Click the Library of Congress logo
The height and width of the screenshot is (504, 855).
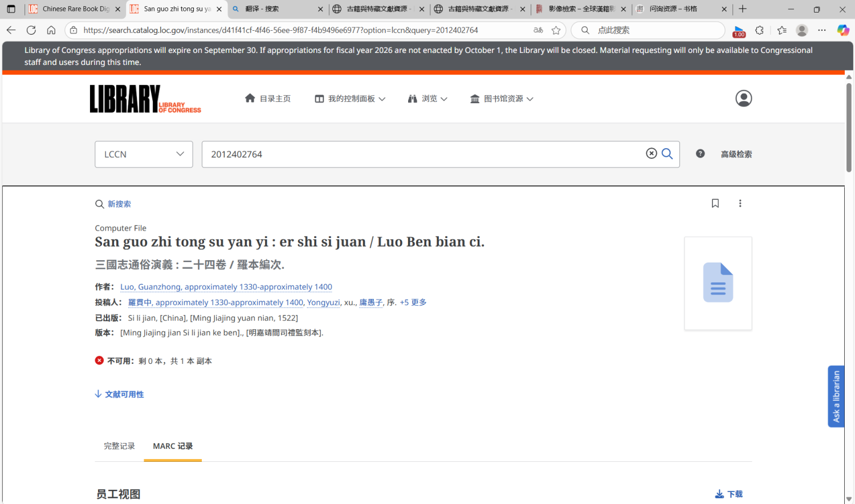(x=145, y=99)
